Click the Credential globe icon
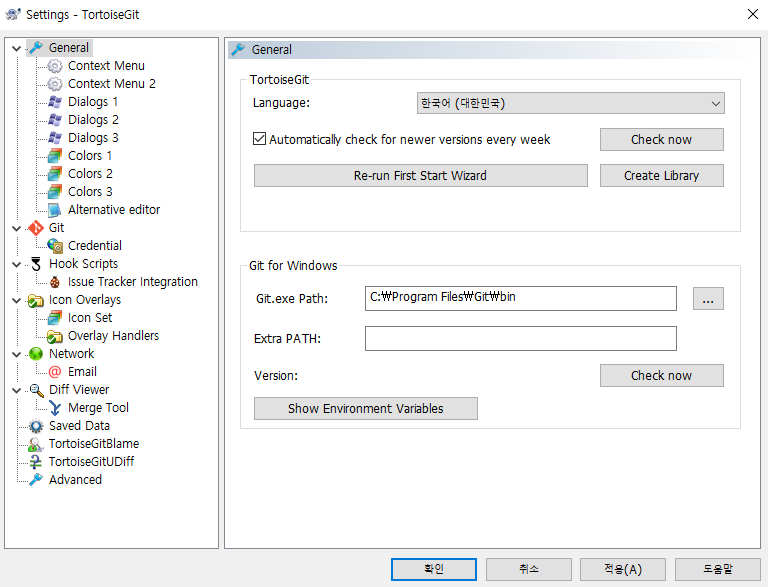768x587 pixels. (55, 245)
